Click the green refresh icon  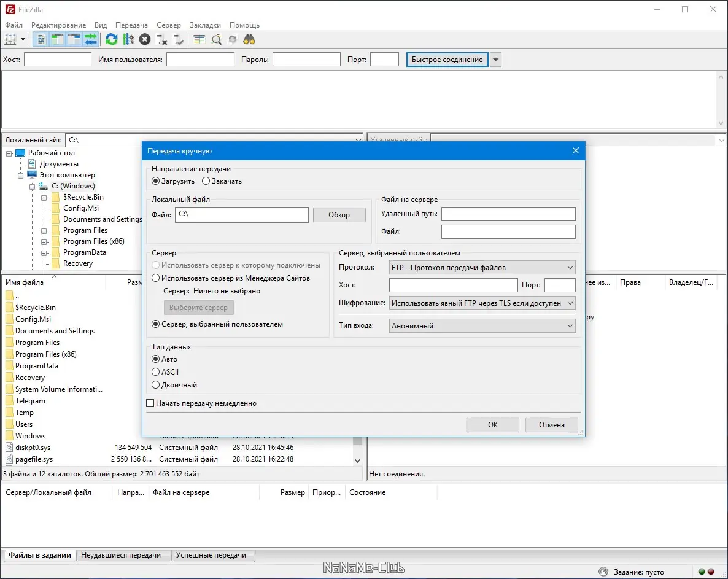(112, 39)
